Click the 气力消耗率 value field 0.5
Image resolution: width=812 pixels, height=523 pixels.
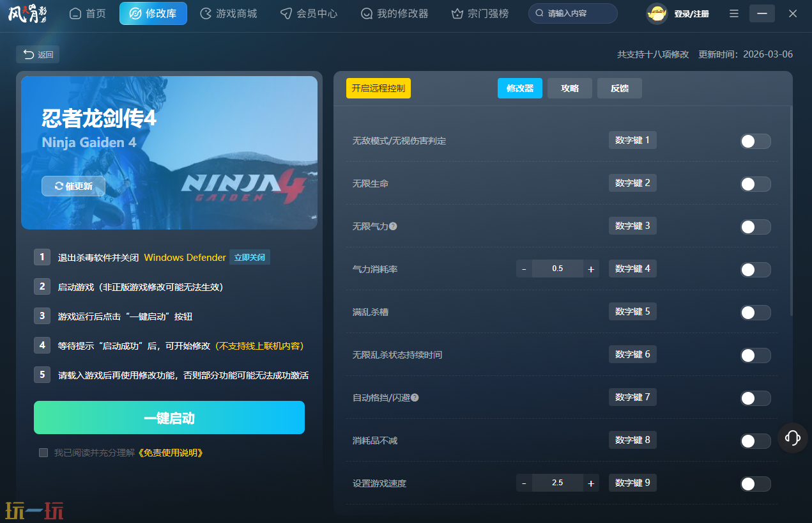(x=557, y=269)
